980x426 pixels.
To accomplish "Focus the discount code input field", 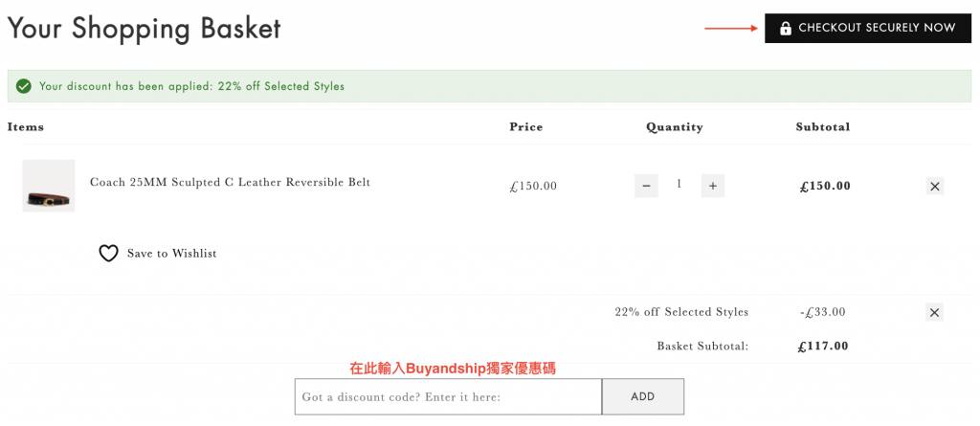I will click(x=448, y=396).
